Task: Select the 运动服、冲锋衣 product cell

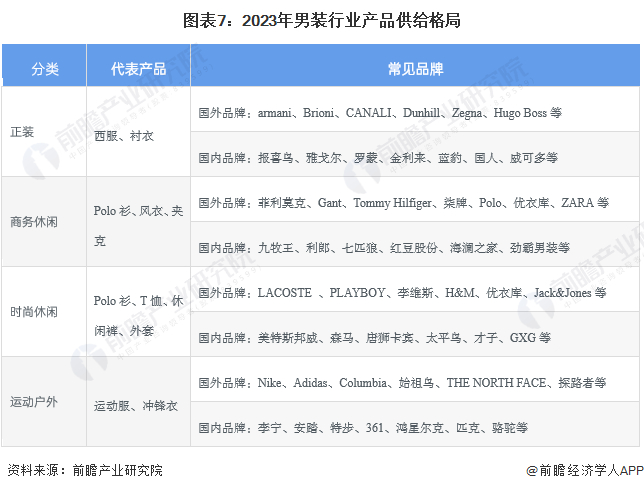Action: coord(138,401)
